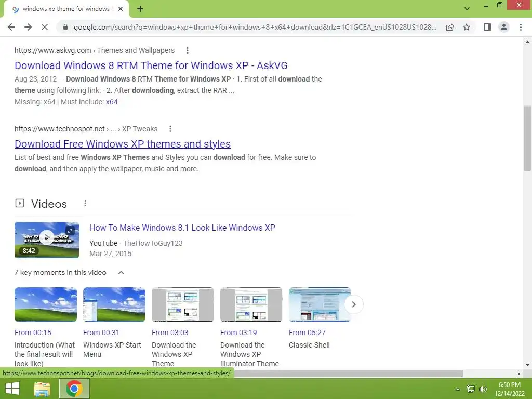Click the Chrome taskbar icon
Viewport: 532px width, 399px height.
74,389
